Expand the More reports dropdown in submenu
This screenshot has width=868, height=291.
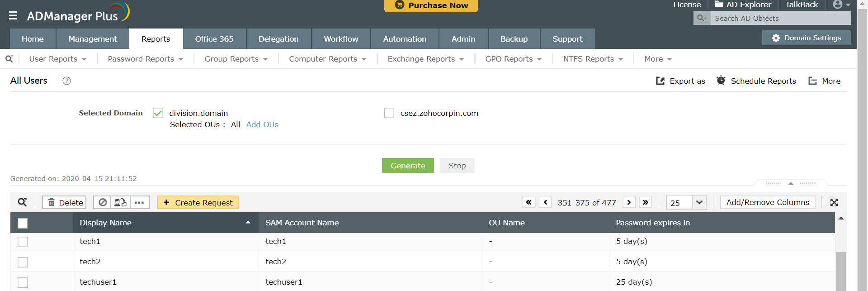[658, 59]
